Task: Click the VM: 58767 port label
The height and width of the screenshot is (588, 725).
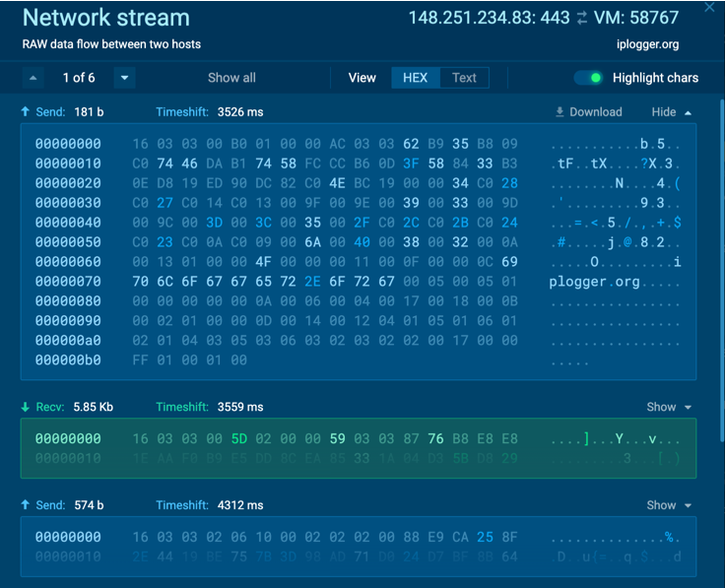Action: [636, 18]
